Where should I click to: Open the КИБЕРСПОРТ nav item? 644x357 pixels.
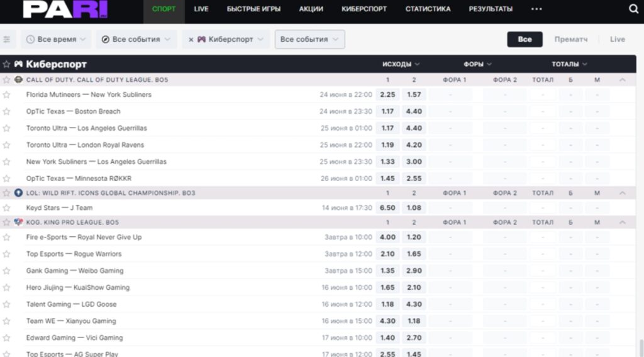[x=364, y=9]
